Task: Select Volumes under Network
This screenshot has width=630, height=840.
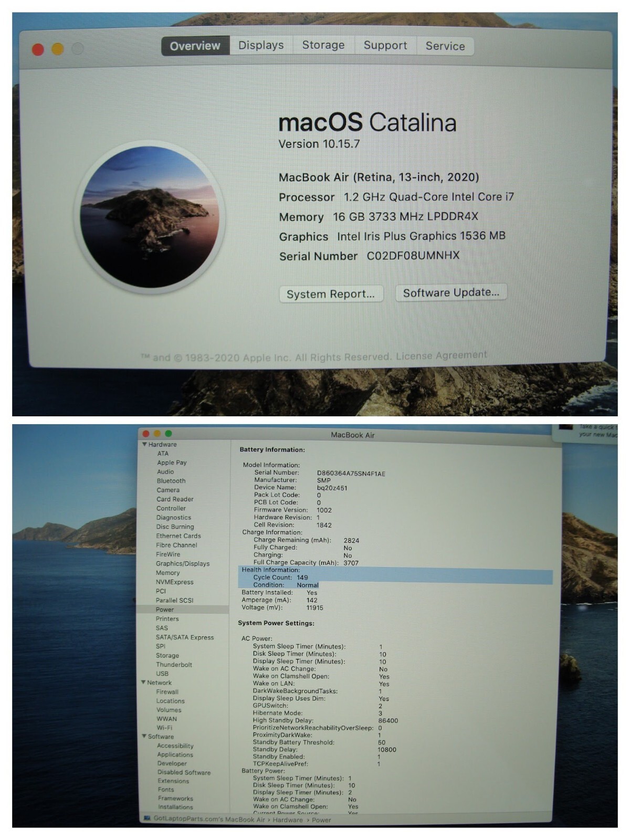Action: pos(169,710)
